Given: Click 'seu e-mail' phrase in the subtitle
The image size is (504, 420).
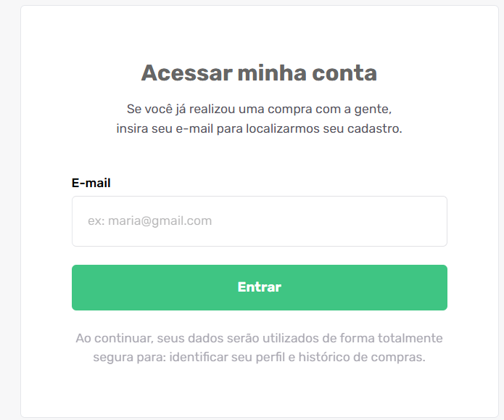Looking at the screenshot, I should pyautogui.click(x=182, y=128).
